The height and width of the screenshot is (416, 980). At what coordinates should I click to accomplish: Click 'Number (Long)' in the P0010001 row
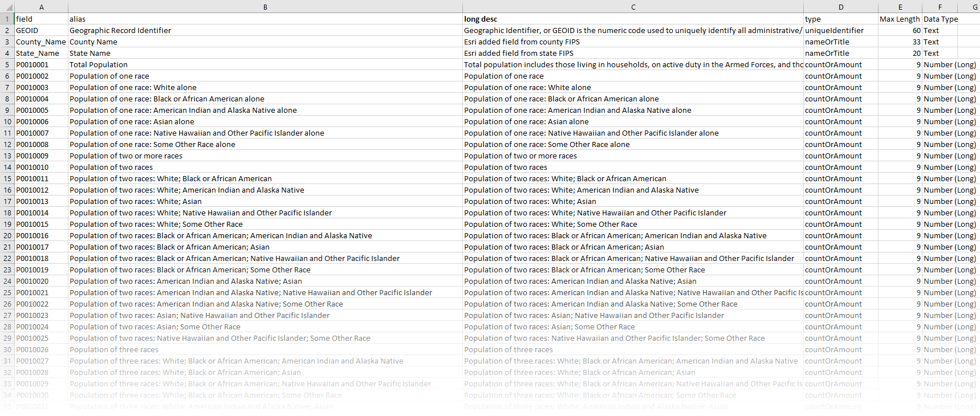[950, 64]
